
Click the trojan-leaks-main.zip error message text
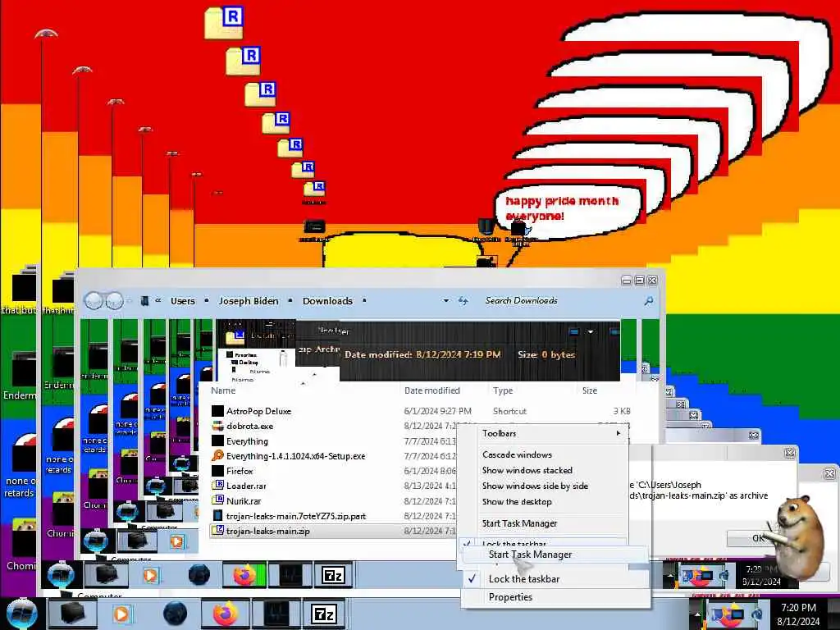click(x=699, y=491)
